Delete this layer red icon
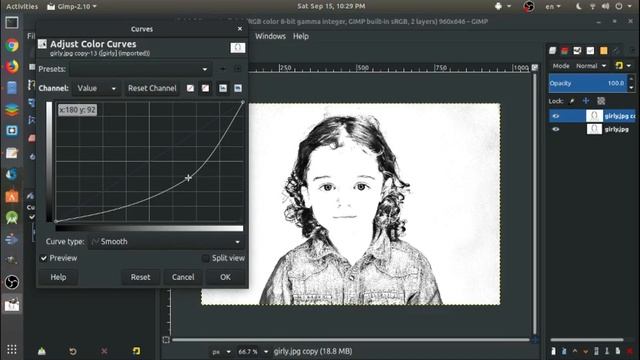Viewport: 640px width, 360px height. tap(630, 351)
